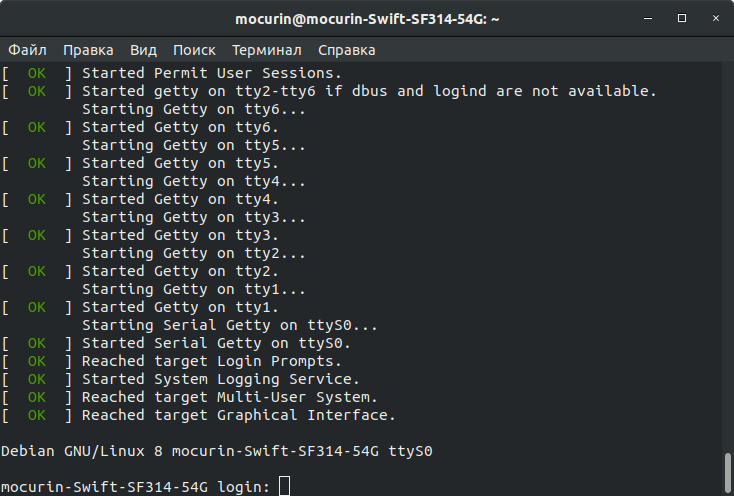Screen dimensions: 734x496
Task: Click the Starting Serial Getty on ttyS0 line
Action: point(230,325)
